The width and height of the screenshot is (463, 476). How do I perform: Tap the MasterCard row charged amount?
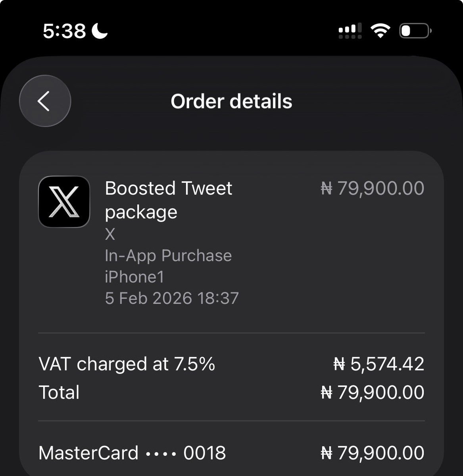click(x=372, y=453)
